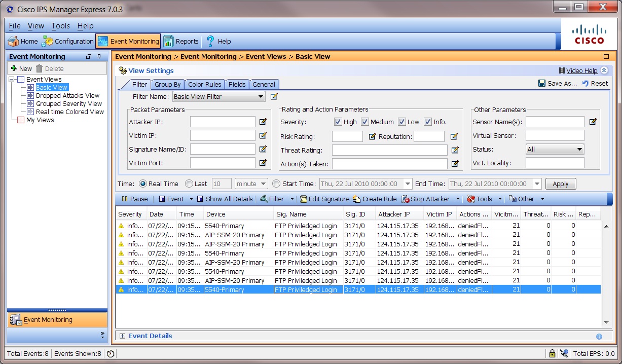Click the Delete trash icon in left panel
The image size is (622, 364).
tap(39, 68)
